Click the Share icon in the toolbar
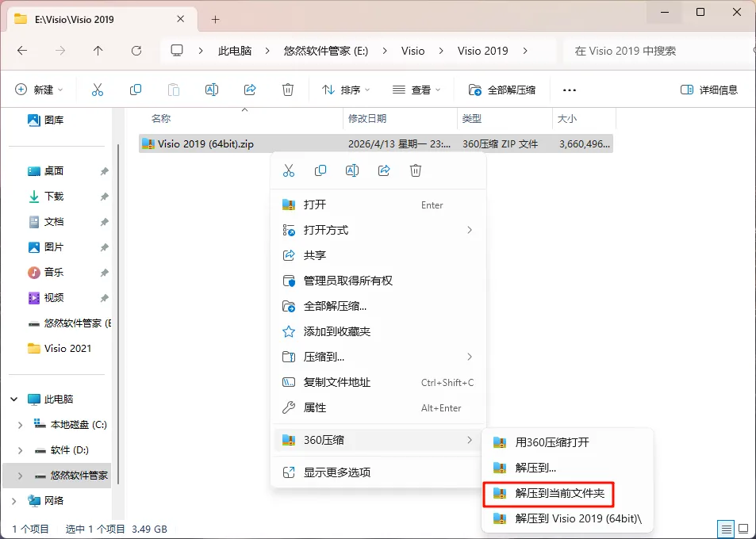 click(x=250, y=90)
